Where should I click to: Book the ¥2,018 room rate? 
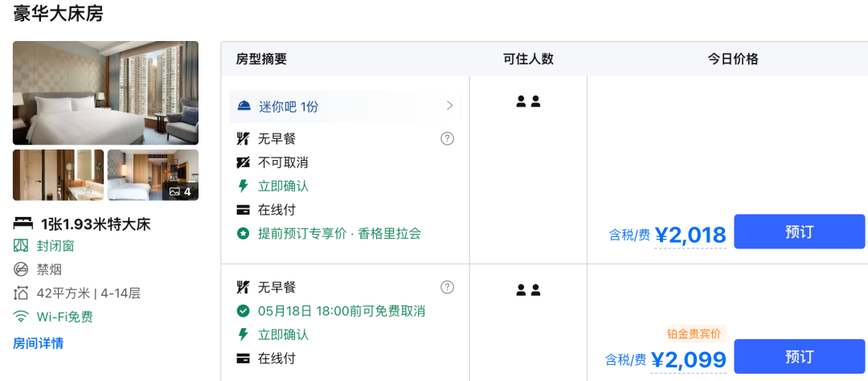(x=799, y=232)
